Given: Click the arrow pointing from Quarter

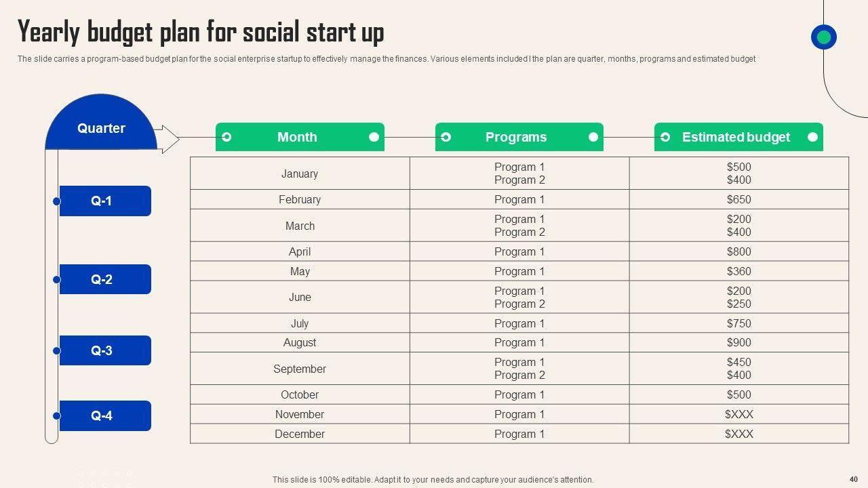Looking at the screenshot, I should click(167, 139).
